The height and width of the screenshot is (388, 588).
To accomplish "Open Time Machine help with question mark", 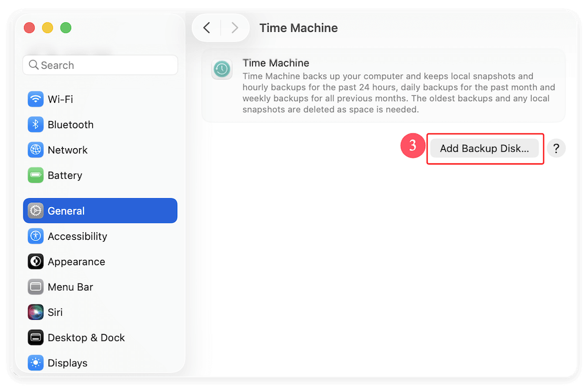I will [556, 149].
